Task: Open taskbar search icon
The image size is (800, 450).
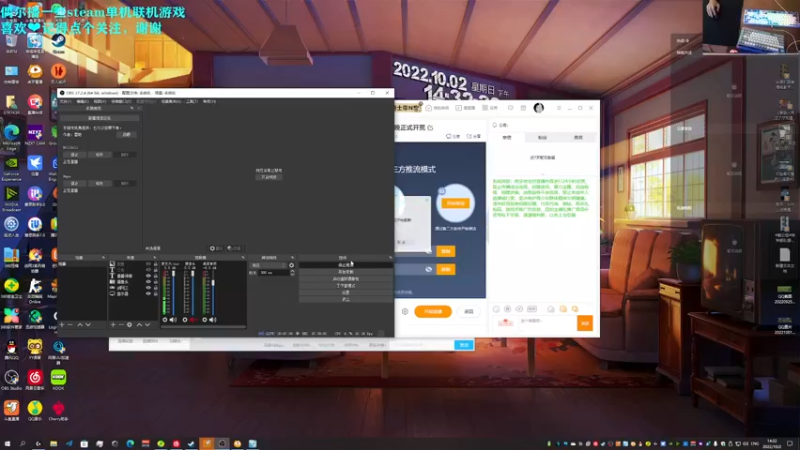Action: tap(22, 444)
